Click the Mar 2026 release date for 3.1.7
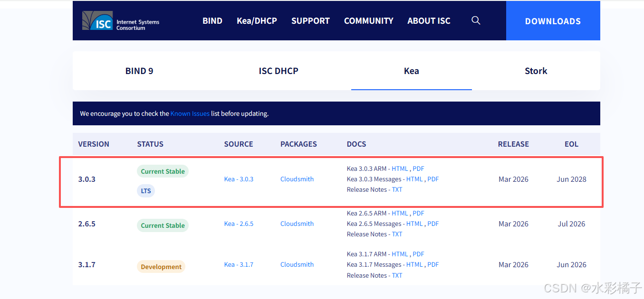Viewport: 644px width, 299px height. (x=513, y=264)
